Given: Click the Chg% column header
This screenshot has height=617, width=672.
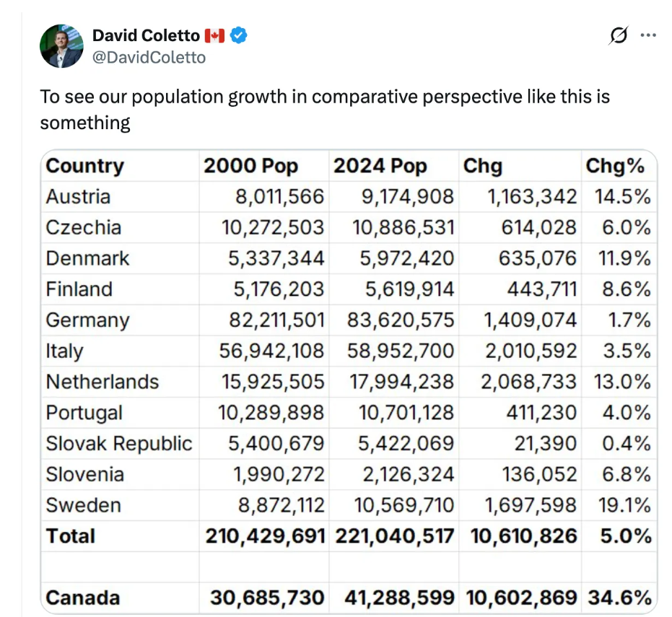Looking at the screenshot, I should 615,166.
